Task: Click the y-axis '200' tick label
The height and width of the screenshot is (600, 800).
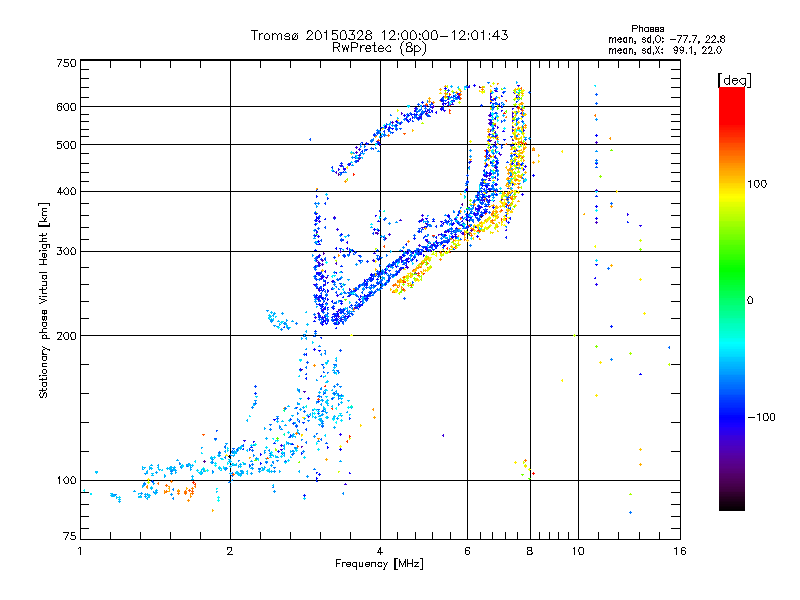Action: (67, 336)
